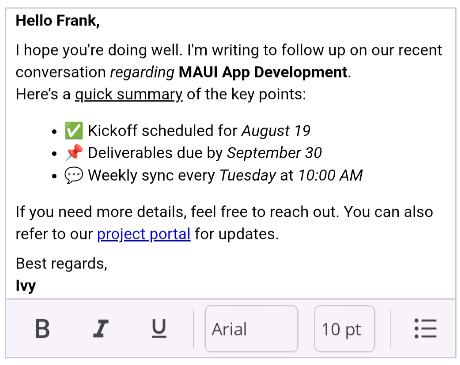
Task: Click the 10:00 AM time text
Action: click(x=330, y=175)
